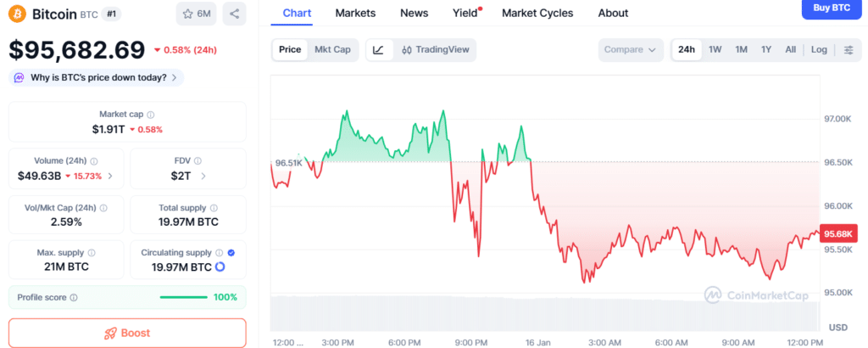868x348 pixels.
Task: Open the Compare dropdown
Action: [x=631, y=50]
